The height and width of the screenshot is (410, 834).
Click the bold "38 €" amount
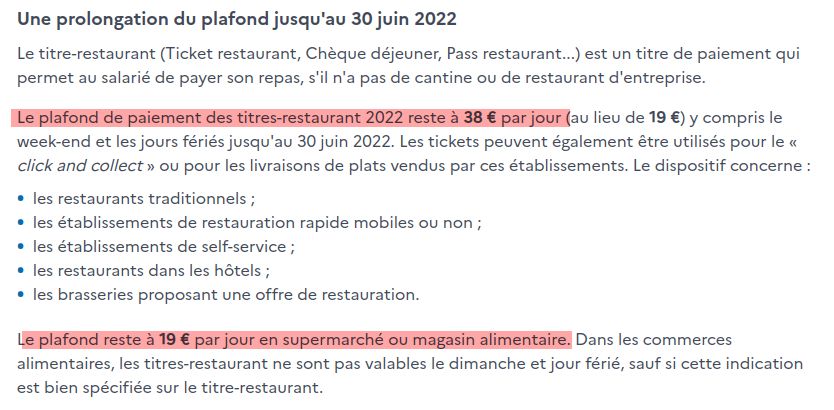click(x=482, y=116)
